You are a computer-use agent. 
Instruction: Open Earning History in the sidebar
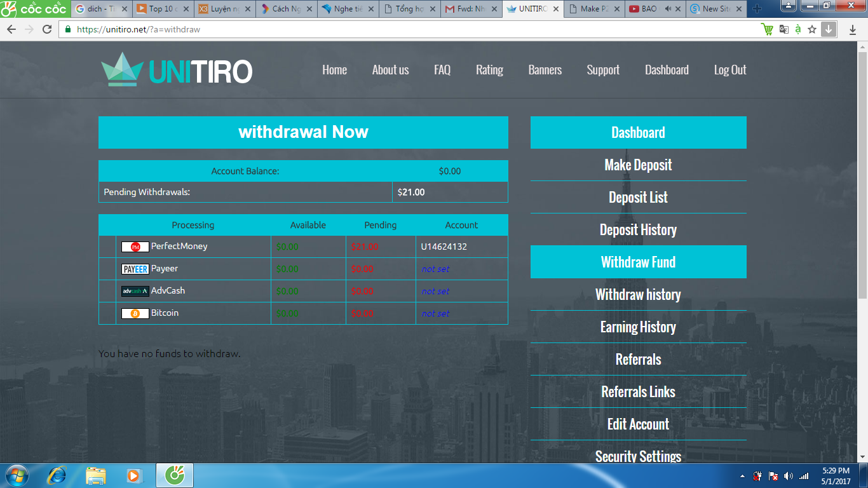639,327
